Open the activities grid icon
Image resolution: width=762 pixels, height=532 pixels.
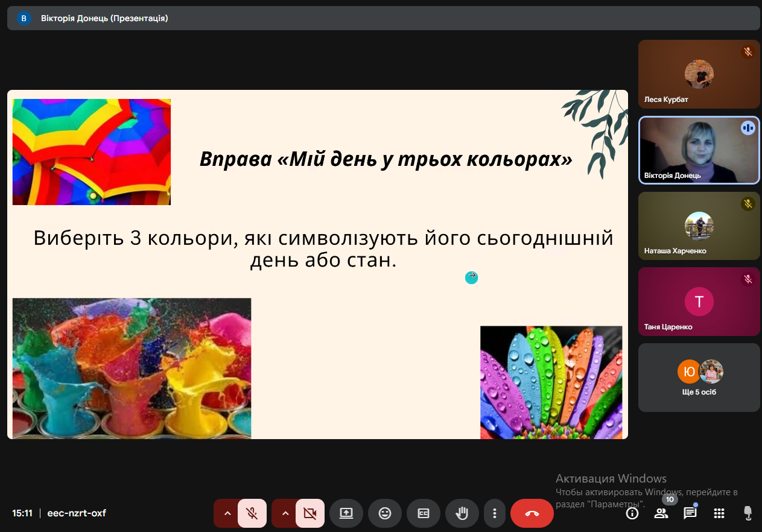tap(719, 513)
